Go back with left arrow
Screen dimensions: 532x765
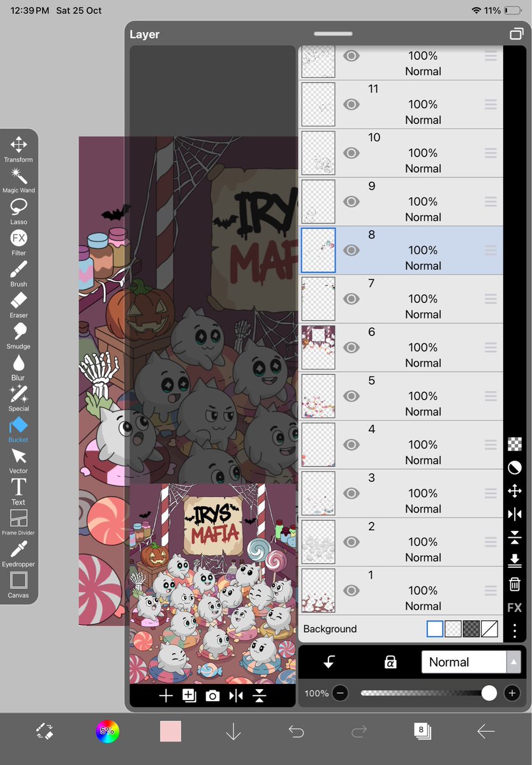(x=485, y=731)
